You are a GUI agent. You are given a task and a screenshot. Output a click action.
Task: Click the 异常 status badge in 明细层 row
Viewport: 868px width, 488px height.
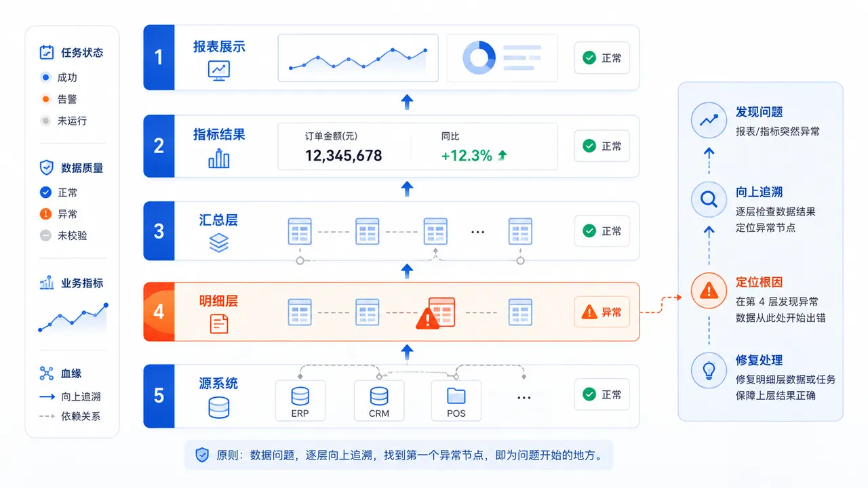tap(602, 312)
